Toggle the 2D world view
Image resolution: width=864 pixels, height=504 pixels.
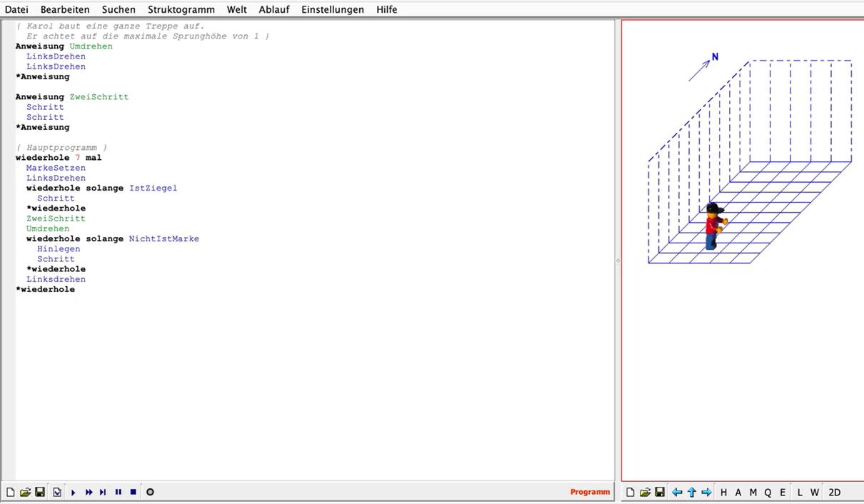(x=834, y=492)
